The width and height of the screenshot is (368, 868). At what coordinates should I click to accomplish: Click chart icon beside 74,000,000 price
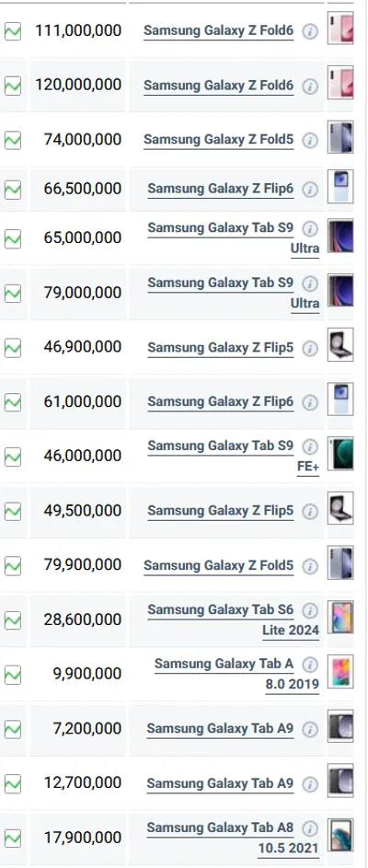tap(13, 141)
